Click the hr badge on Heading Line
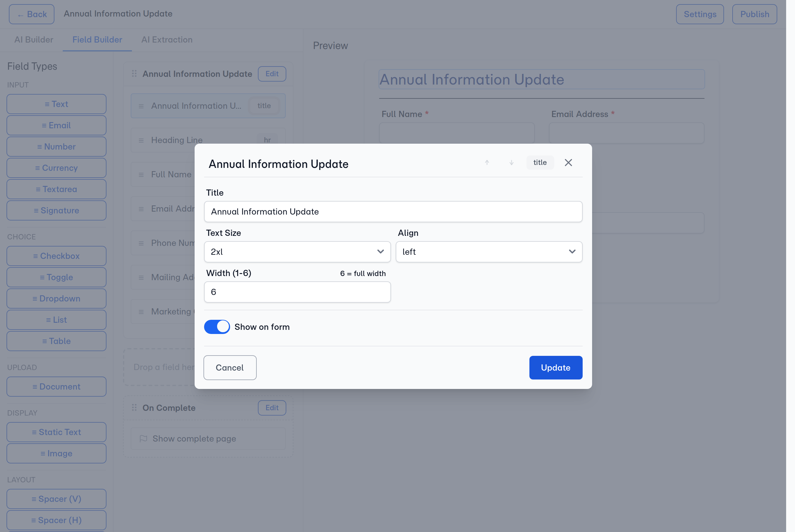Image resolution: width=795 pixels, height=532 pixels. [267, 140]
